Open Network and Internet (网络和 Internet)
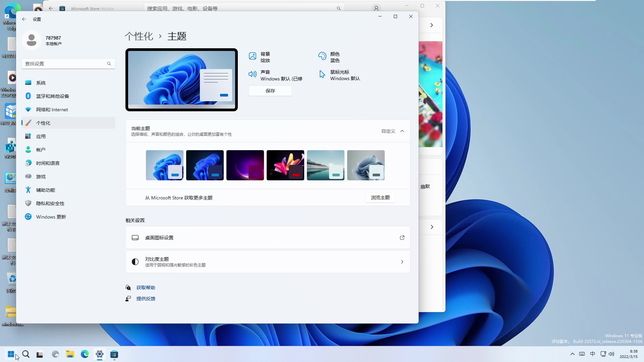 pyautogui.click(x=68, y=110)
